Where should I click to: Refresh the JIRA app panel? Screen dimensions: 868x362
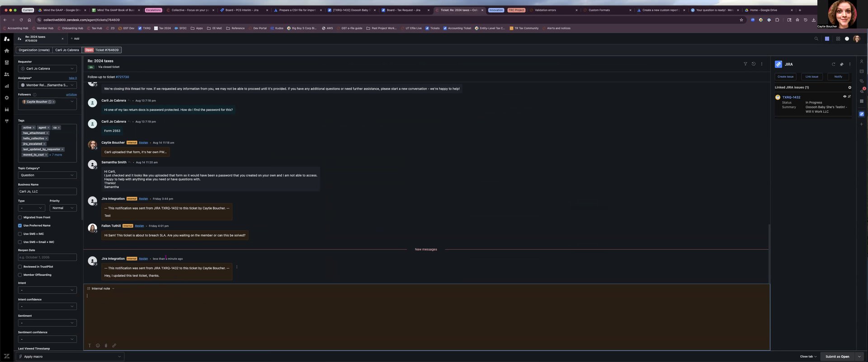[x=833, y=64]
